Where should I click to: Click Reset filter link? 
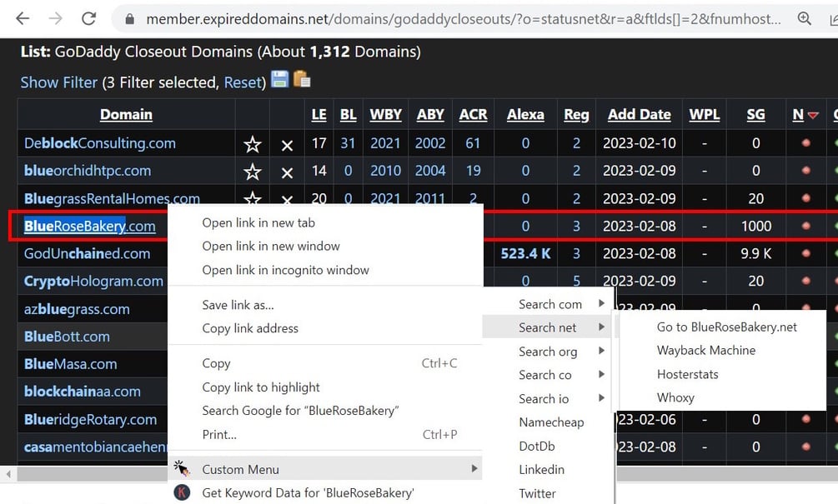point(242,82)
